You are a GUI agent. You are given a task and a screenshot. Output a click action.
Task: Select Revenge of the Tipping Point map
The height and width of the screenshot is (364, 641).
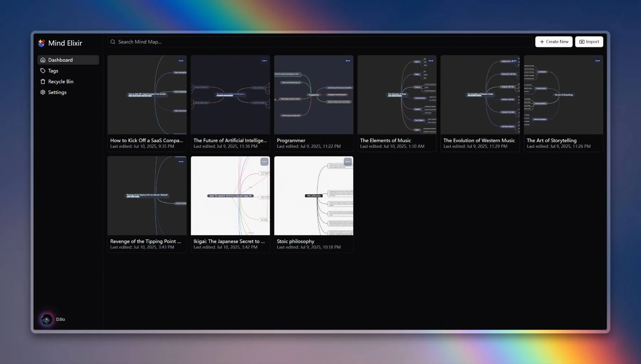click(147, 196)
